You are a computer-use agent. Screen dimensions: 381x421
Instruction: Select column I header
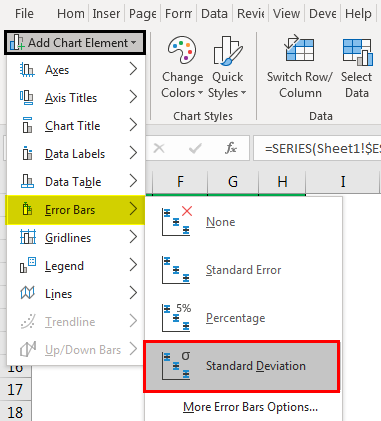click(x=343, y=182)
